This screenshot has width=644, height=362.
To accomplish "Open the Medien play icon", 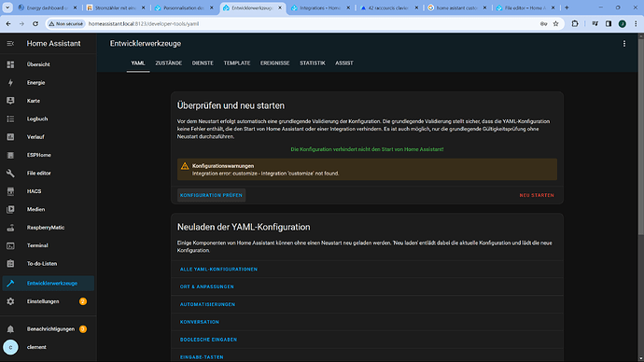I will pos(10,209).
